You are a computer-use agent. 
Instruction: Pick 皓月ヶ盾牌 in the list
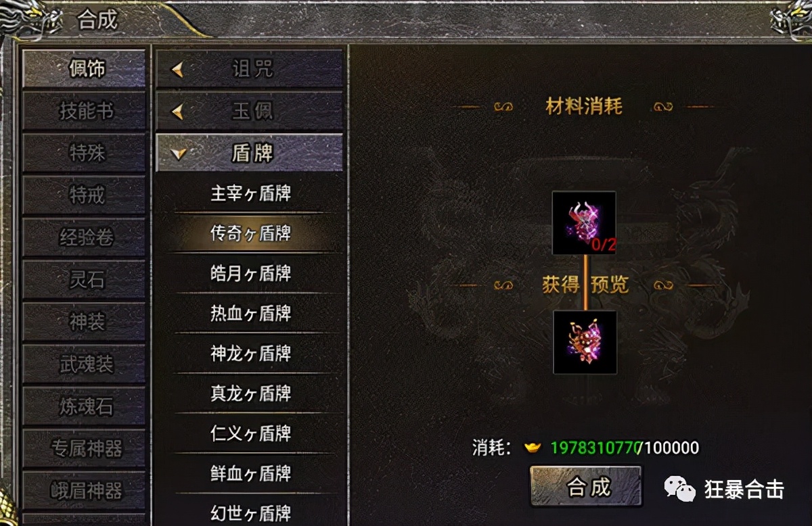(x=250, y=273)
